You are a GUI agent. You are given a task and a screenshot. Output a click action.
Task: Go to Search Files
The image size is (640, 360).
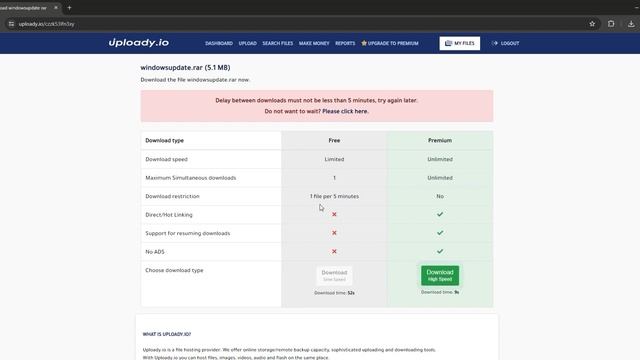278,43
